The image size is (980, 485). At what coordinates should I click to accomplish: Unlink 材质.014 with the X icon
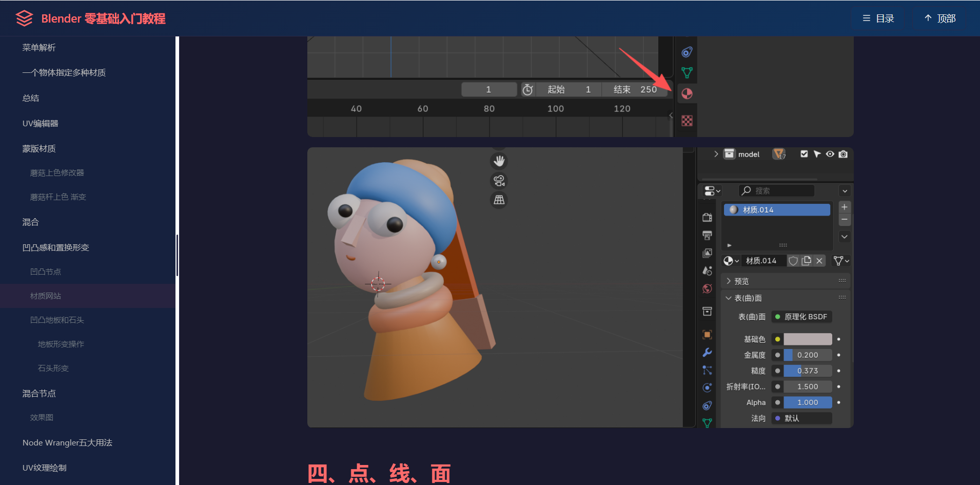(x=819, y=261)
